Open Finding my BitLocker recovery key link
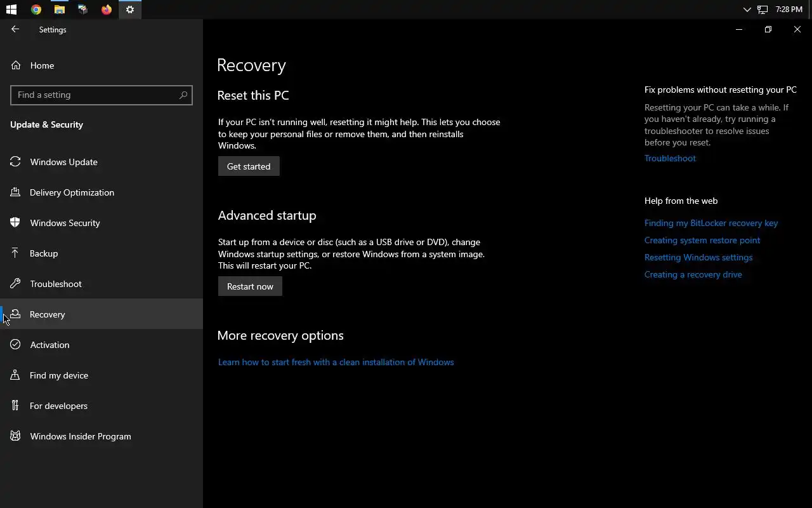Image resolution: width=812 pixels, height=508 pixels. point(711,223)
